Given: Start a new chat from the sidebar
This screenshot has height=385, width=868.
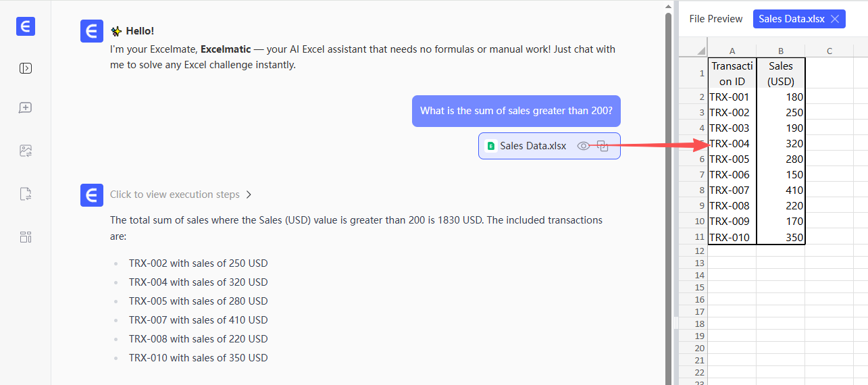Looking at the screenshot, I should (x=26, y=108).
